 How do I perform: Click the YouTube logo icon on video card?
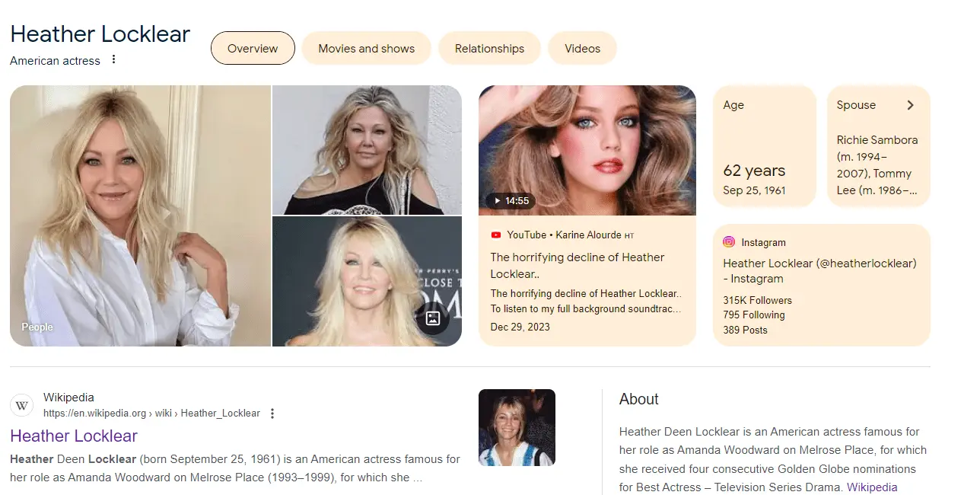point(496,235)
